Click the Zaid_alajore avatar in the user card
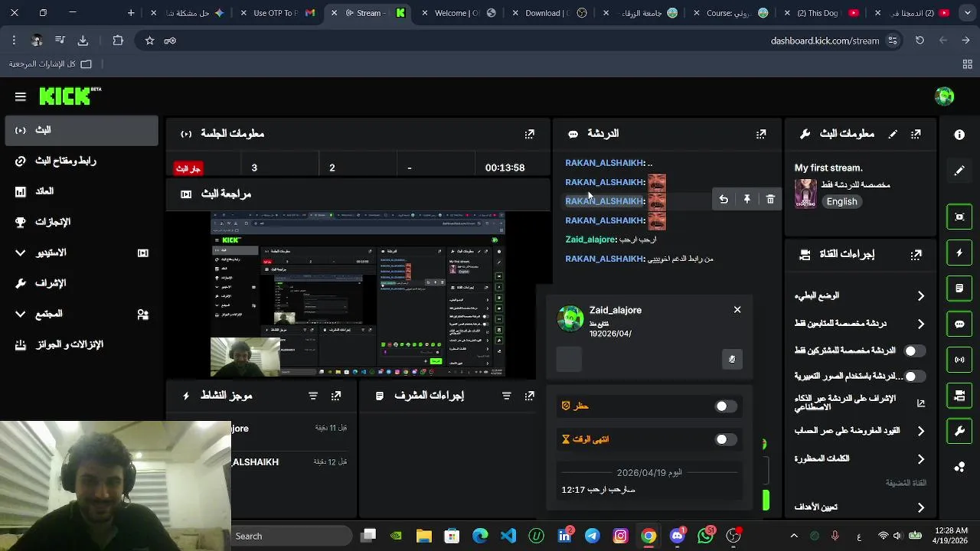Viewport: 980px width, 551px height. 570,319
